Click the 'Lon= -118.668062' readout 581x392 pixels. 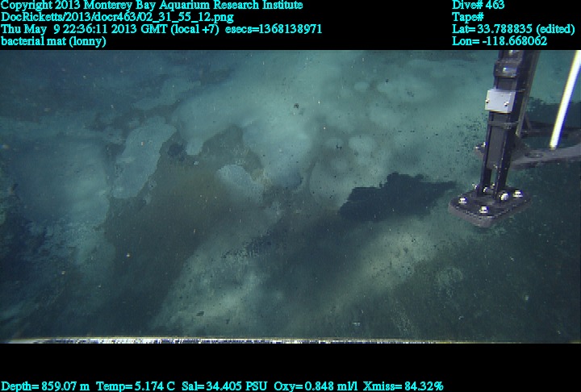click(499, 41)
